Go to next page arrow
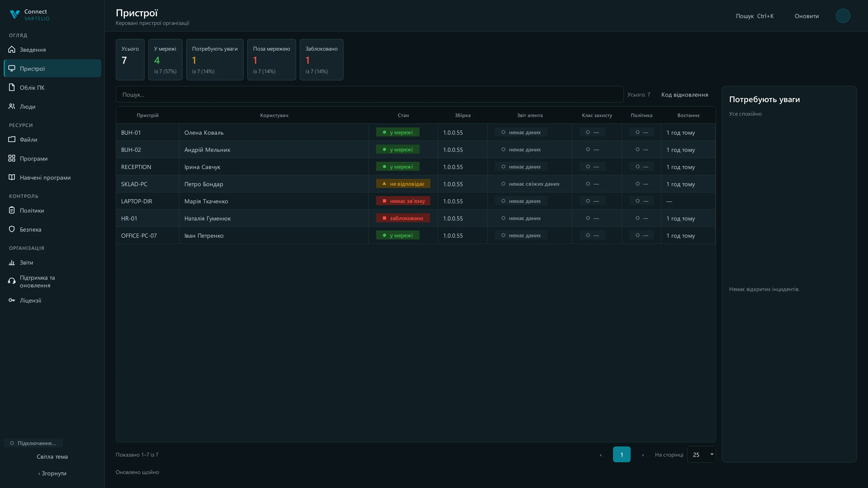 [x=643, y=455]
